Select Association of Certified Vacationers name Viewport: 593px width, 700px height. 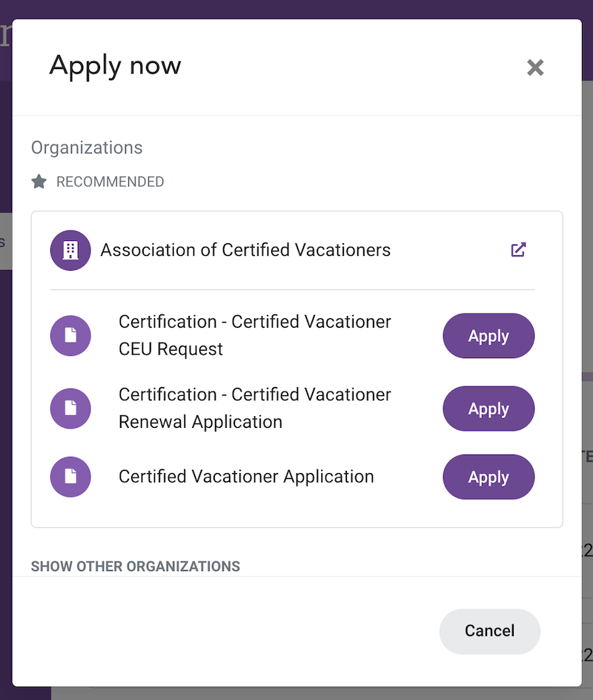click(245, 250)
